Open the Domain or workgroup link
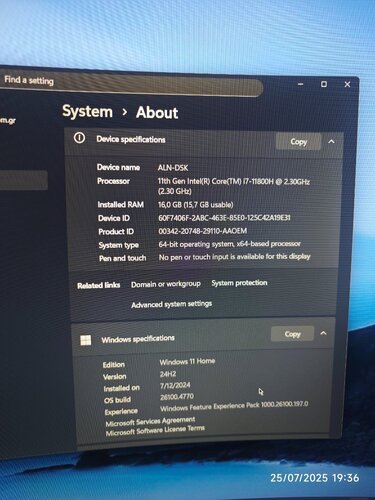 (x=166, y=284)
